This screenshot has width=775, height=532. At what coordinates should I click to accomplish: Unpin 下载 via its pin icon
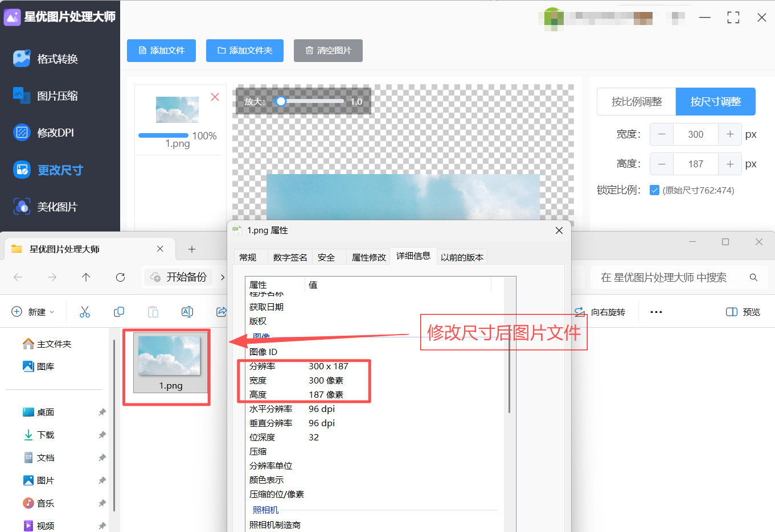point(102,435)
